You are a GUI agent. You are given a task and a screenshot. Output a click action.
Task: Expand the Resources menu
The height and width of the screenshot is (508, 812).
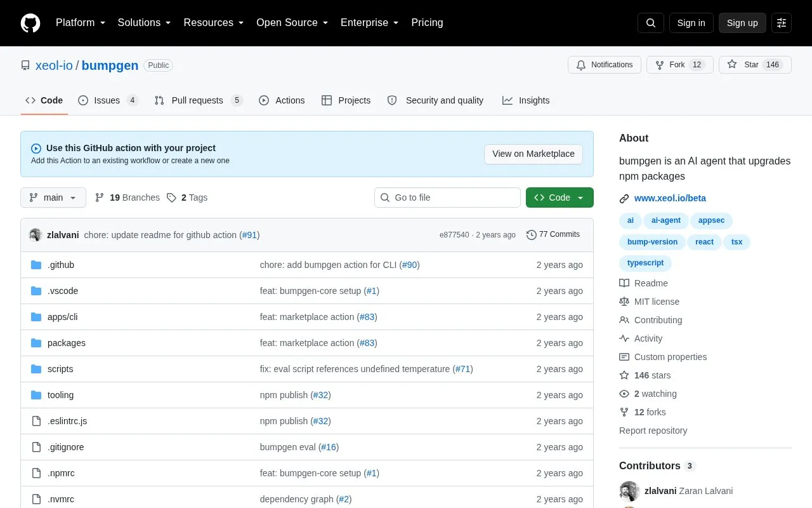(x=214, y=23)
